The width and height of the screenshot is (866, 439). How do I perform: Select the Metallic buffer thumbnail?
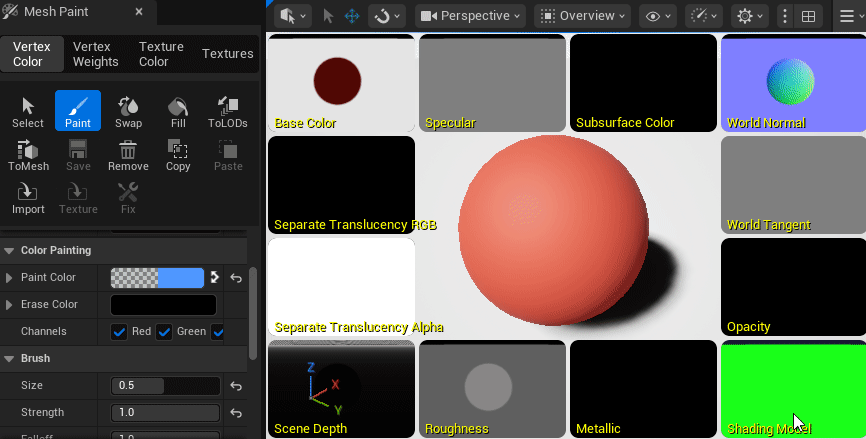(643, 389)
